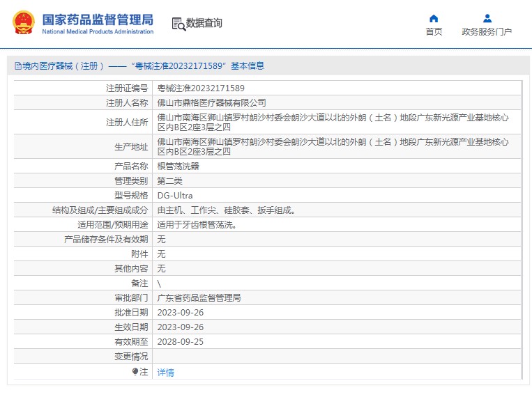Click the lightbulb icon beside 注

135,372
